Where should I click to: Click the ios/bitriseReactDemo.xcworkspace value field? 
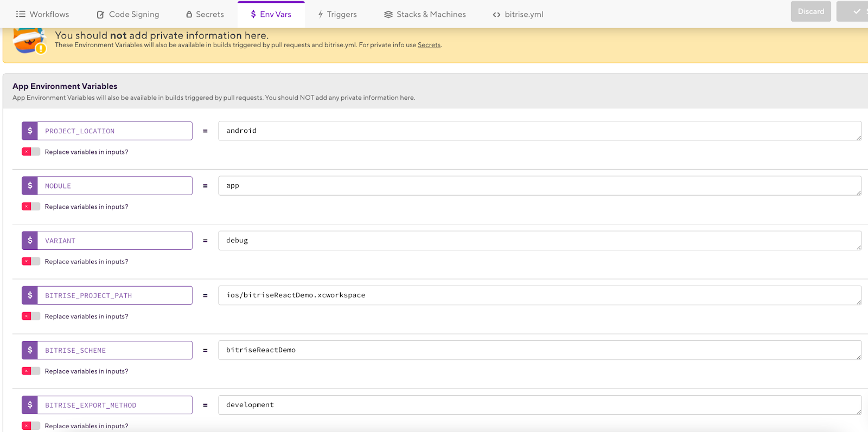540,295
